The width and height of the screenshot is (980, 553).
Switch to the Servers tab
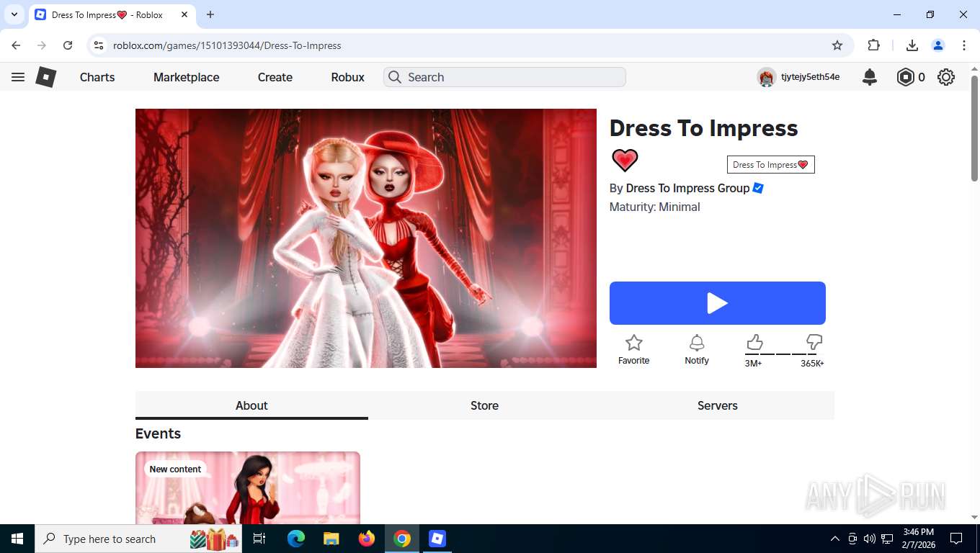click(718, 405)
